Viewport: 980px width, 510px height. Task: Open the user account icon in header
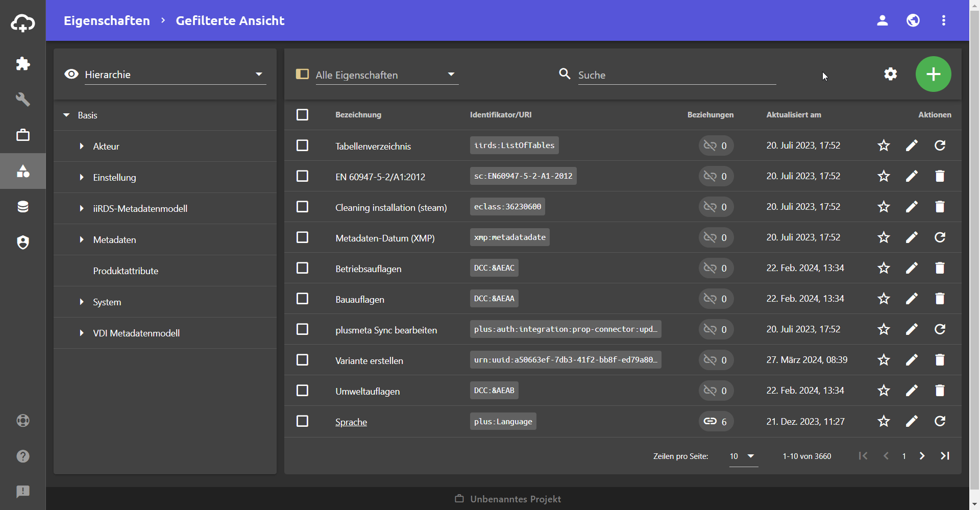883,20
